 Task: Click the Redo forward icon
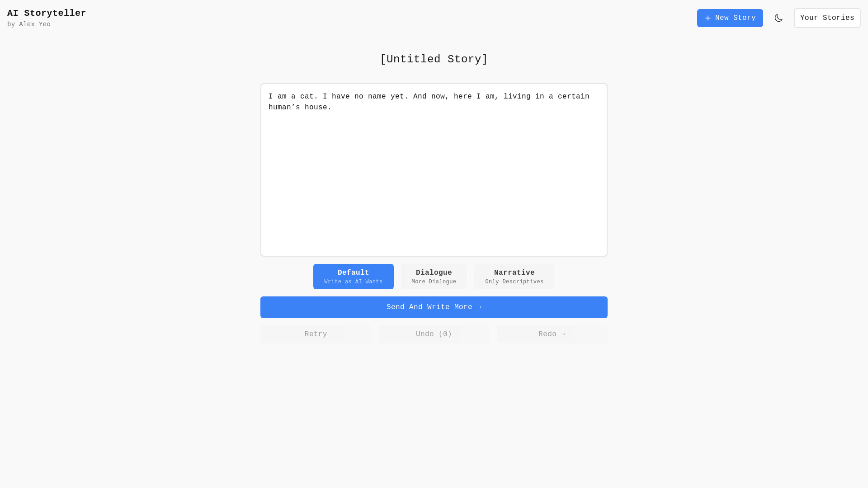(x=563, y=333)
